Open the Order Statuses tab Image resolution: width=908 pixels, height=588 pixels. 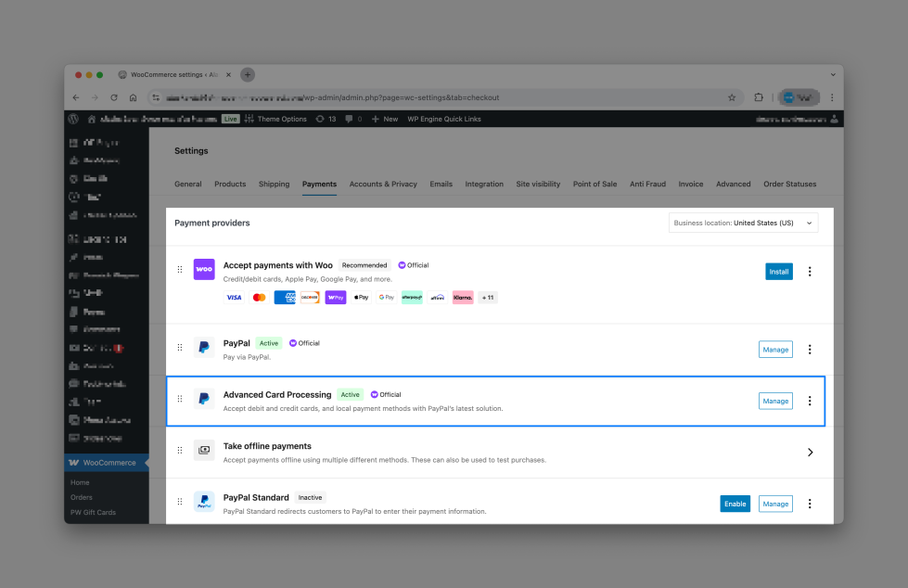click(790, 185)
